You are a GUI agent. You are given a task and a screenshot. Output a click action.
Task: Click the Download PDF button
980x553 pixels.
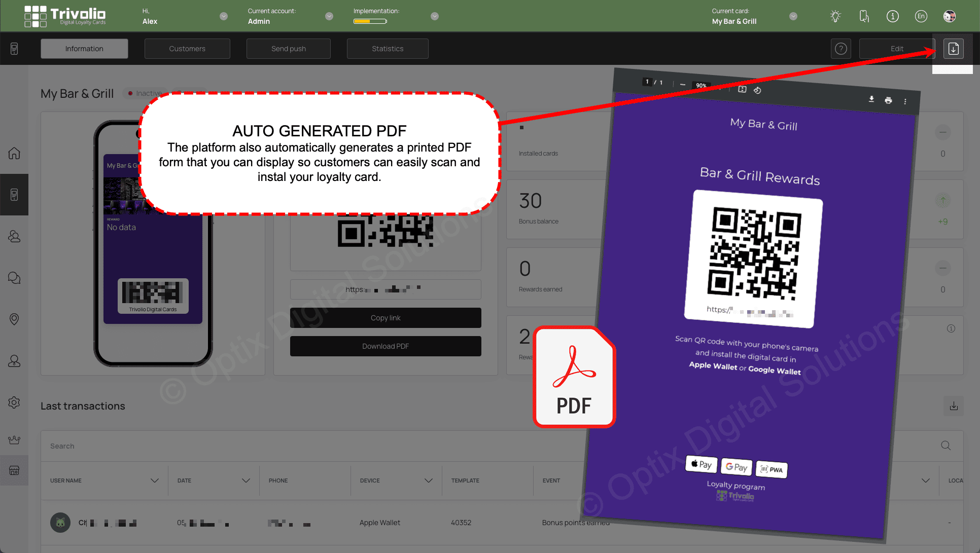pyautogui.click(x=386, y=346)
